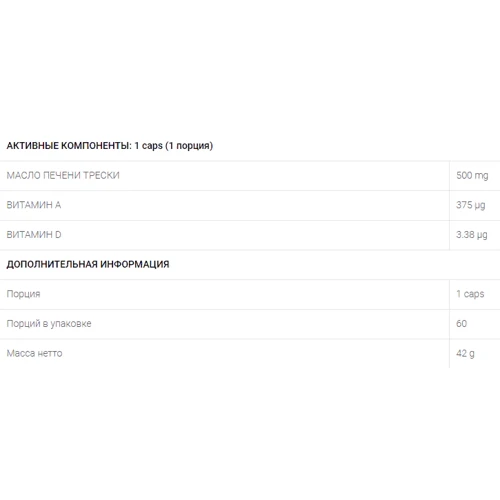
Task: Click the word упаковке in servings row
Action: (71, 324)
